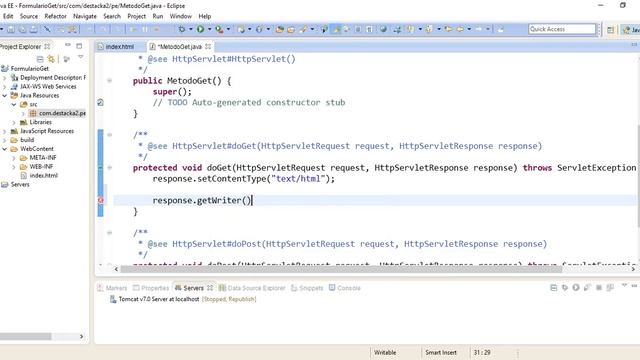
Task: Open the Project menu
Action: 136,16
